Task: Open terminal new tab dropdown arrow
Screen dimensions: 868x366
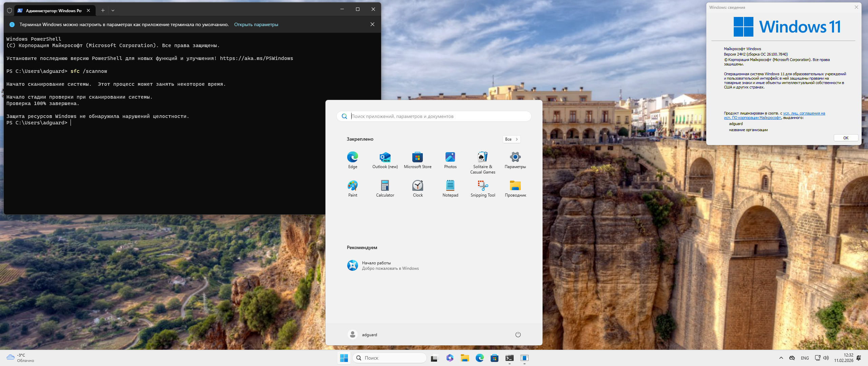Action: tap(113, 11)
